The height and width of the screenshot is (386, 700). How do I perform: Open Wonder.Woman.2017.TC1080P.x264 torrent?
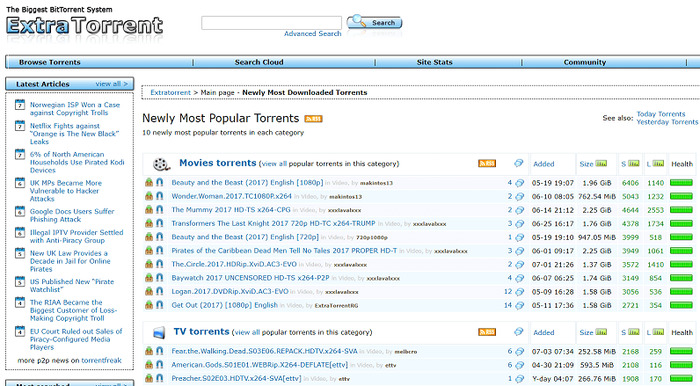231,196
